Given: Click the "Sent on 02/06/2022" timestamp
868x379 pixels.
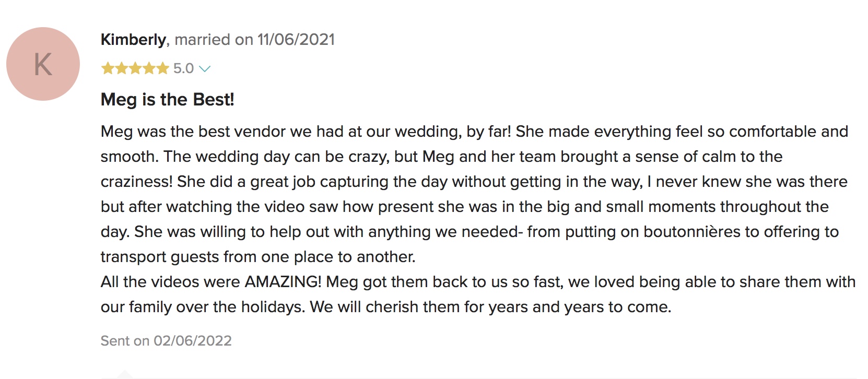Looking at the screenshot, I should point(166,341).
